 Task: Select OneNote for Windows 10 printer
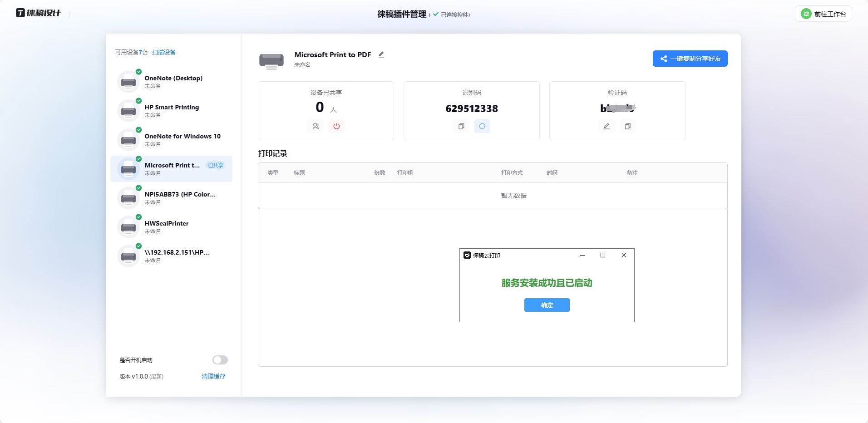coord(172,140)
